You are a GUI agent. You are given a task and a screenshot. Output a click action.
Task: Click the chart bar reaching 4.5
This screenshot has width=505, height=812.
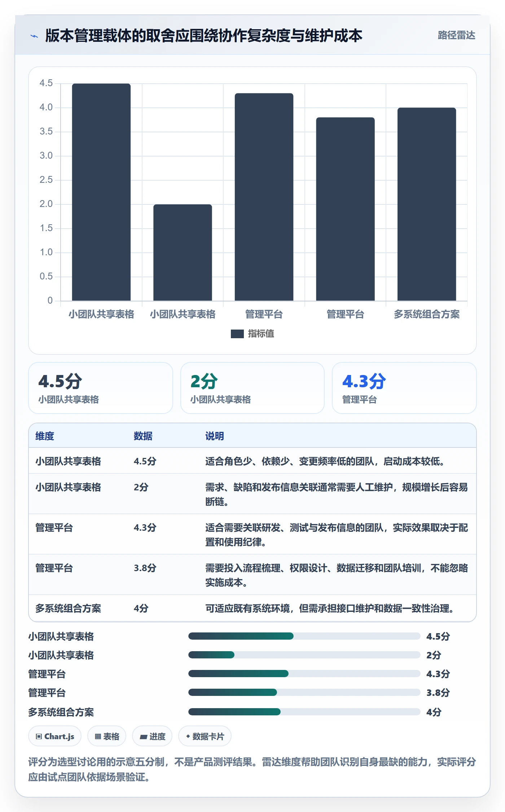tap(101, 192)
